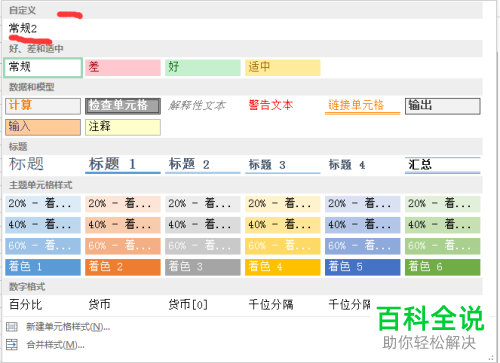Viewport: 500px width, 363px height.
Task: Select the blue 40% accent style
Action: [43, 225]
